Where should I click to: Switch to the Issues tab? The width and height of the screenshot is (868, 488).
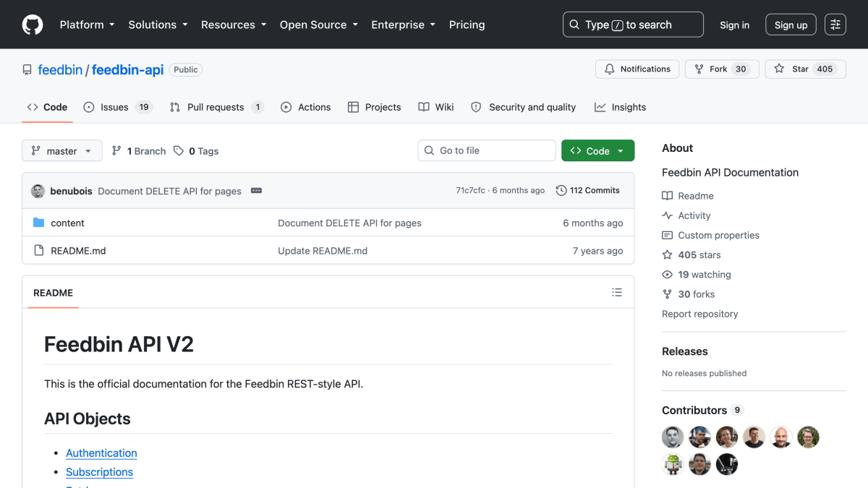point(117,107)
